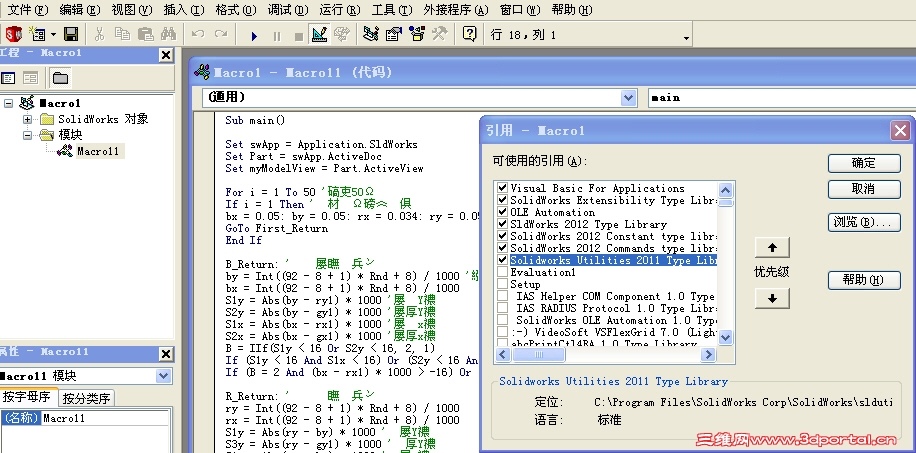
Task: Click the grayed icon after Design Mode
Action: tap(342, 34)
